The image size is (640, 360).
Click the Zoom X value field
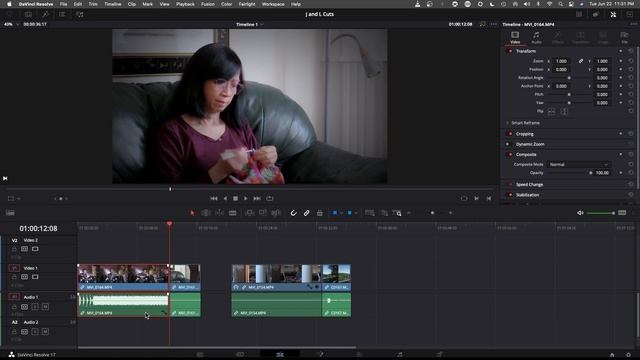[561, 61]
